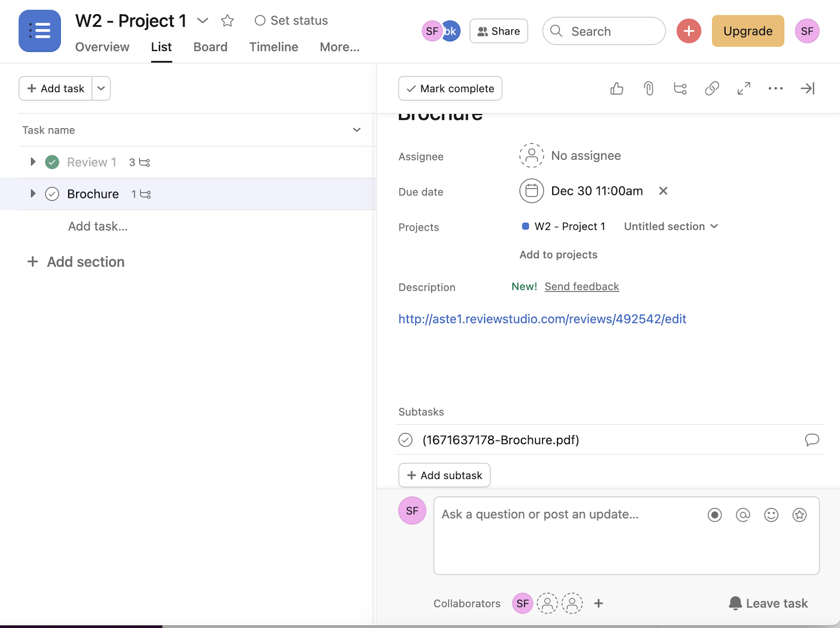Click the Mark complete button
The image size is (840, 628).
(x=450, y=88)
